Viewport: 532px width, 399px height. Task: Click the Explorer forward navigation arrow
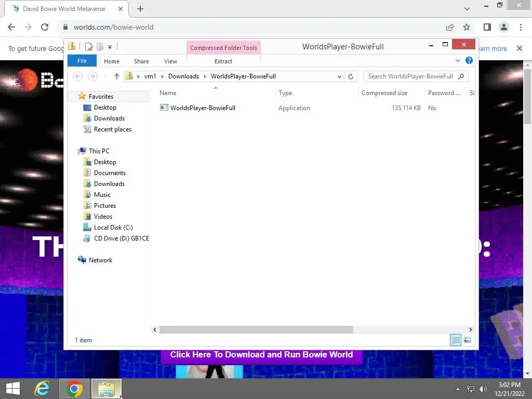click(x=92, y=76)
